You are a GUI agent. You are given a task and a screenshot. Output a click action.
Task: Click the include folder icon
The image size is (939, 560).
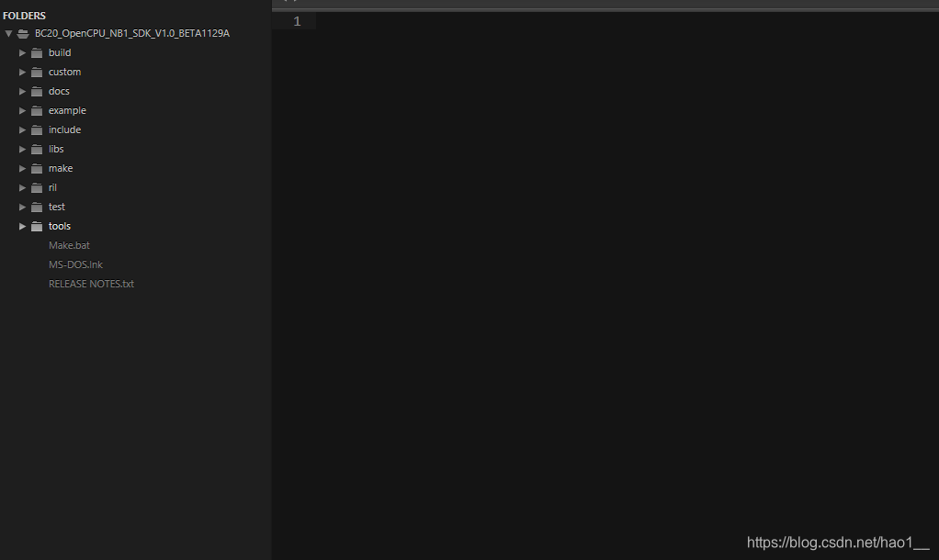37,129
